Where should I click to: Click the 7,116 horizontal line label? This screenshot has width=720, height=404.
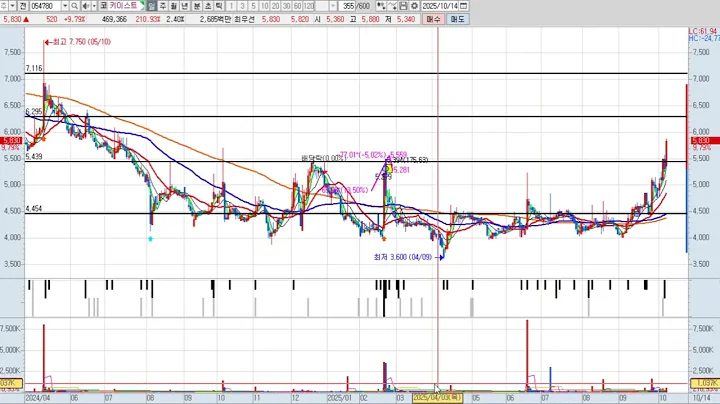click(34, 68)
